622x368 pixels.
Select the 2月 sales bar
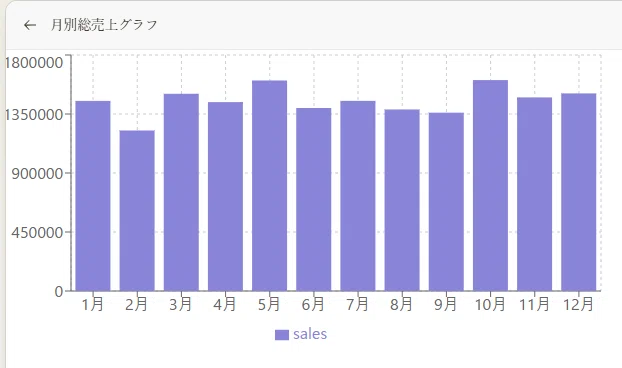click(137, 211)
